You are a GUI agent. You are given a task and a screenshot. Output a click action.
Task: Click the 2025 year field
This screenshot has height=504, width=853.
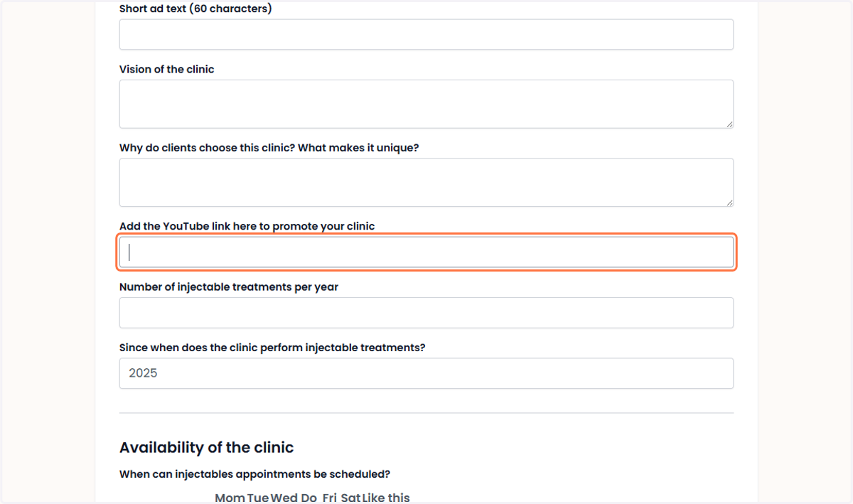tap(426, 373)
